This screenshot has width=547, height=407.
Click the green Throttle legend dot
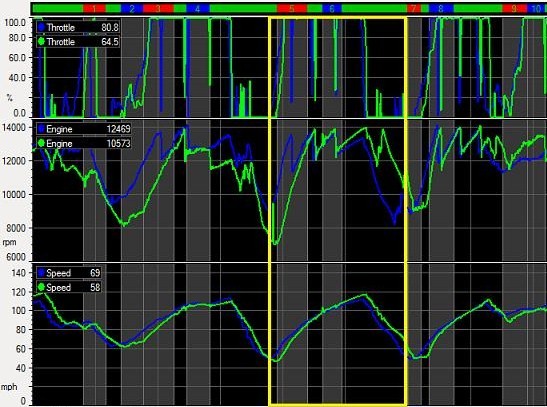tap(42, 42)
